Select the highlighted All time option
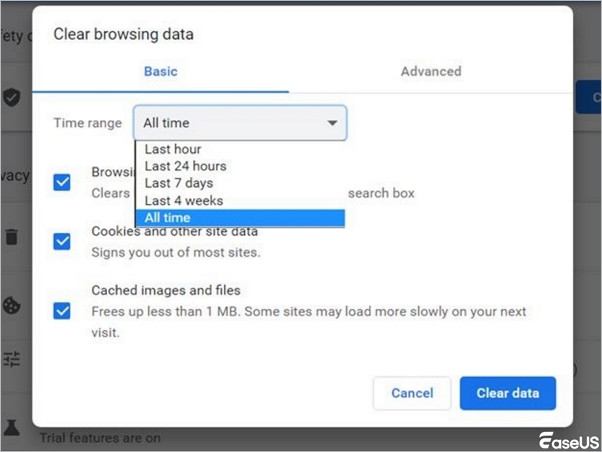Image resolution: width=602 pixels, height=452 pixels. pos(167,218)
